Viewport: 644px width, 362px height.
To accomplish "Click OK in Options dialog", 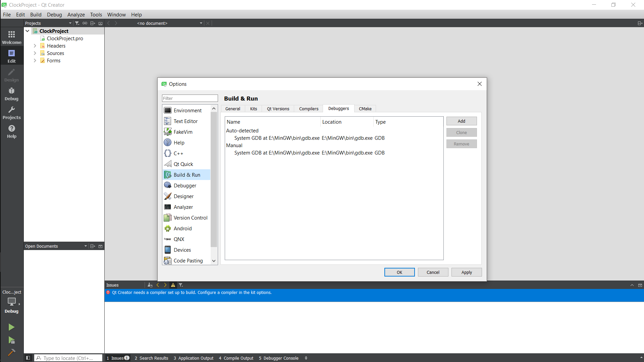I will (399, 272).
